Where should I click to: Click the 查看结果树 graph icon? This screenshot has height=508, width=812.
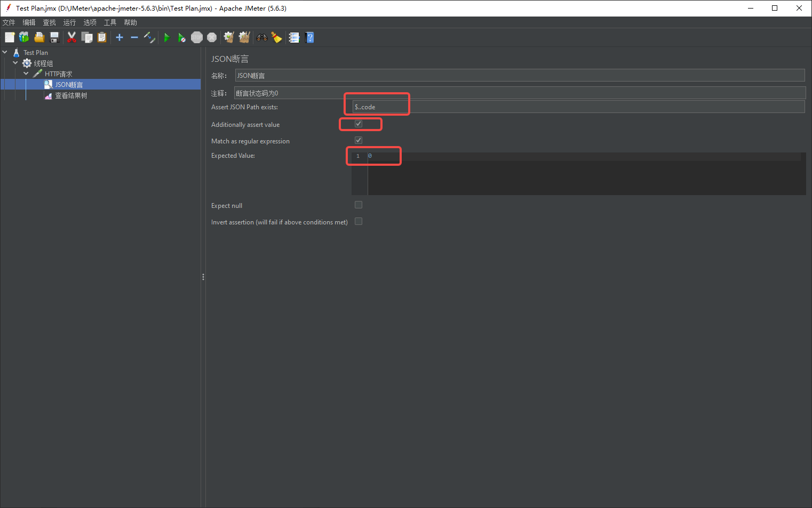(x=48, y=95)
